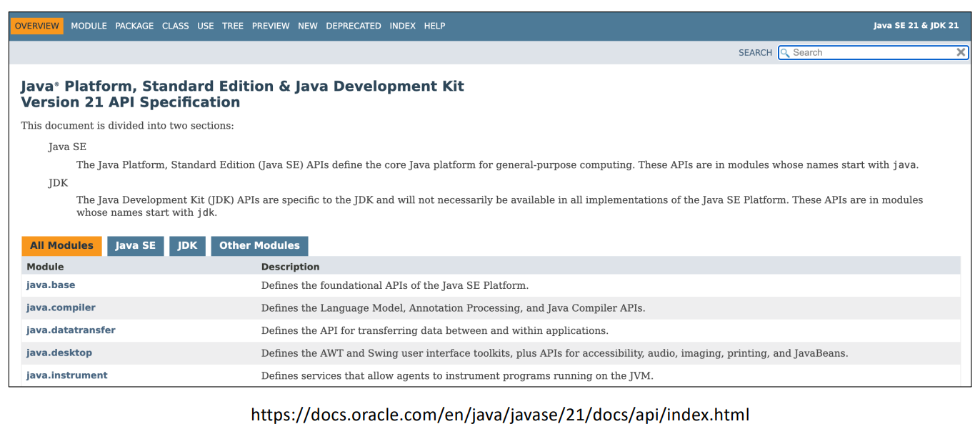Select the JDK modules tab
Viewport: 980px width, 429px height.
click(x=187, y=246)
